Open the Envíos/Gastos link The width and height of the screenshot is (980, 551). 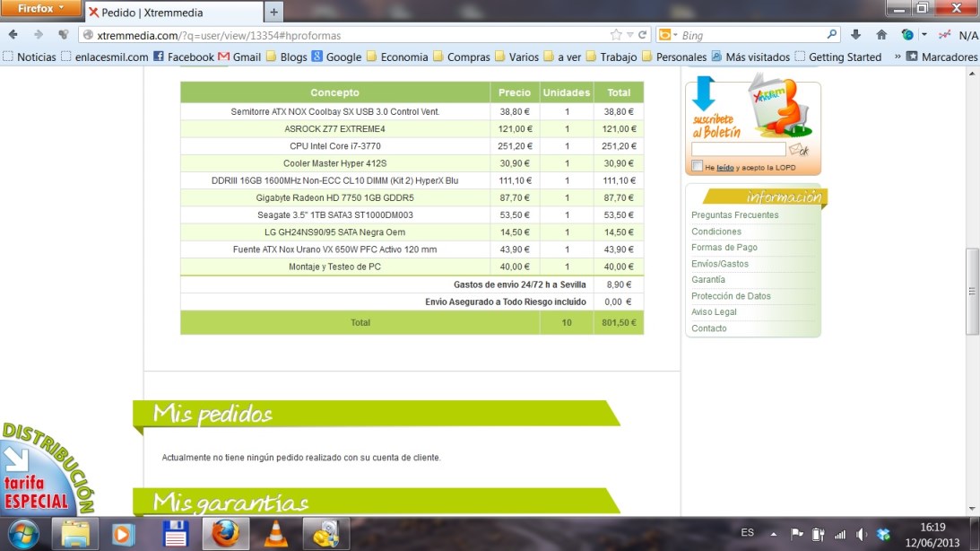[x=719, y=264]
